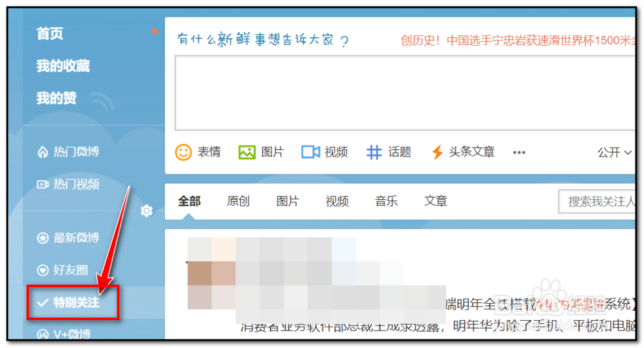Click the 搜索我关注人 search field

point(597,201)
